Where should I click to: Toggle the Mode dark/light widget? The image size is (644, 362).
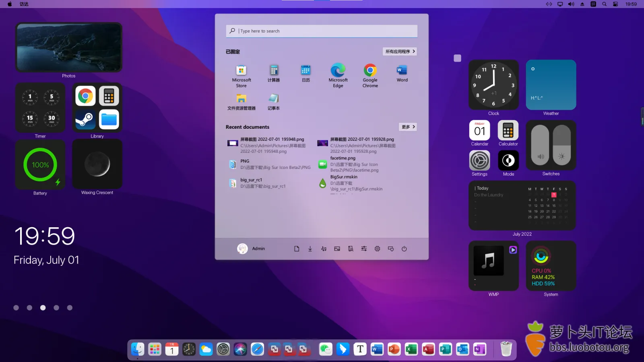coord(508,160)
